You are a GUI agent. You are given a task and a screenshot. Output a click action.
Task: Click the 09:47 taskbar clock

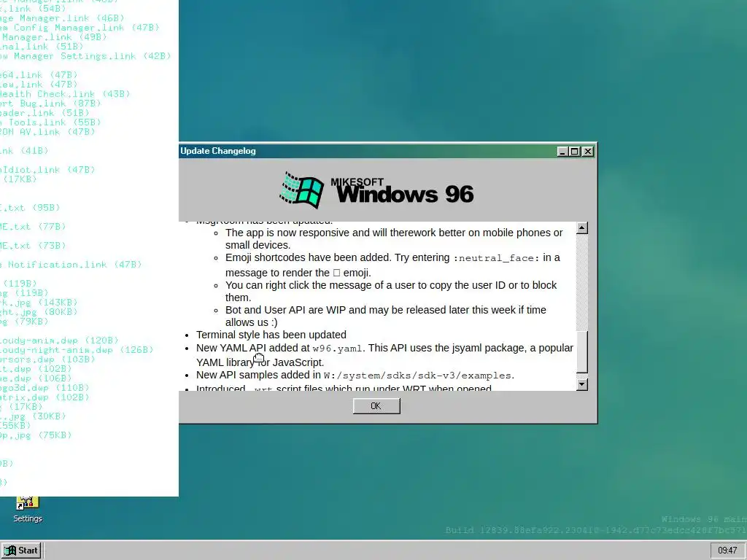(727, 551)
